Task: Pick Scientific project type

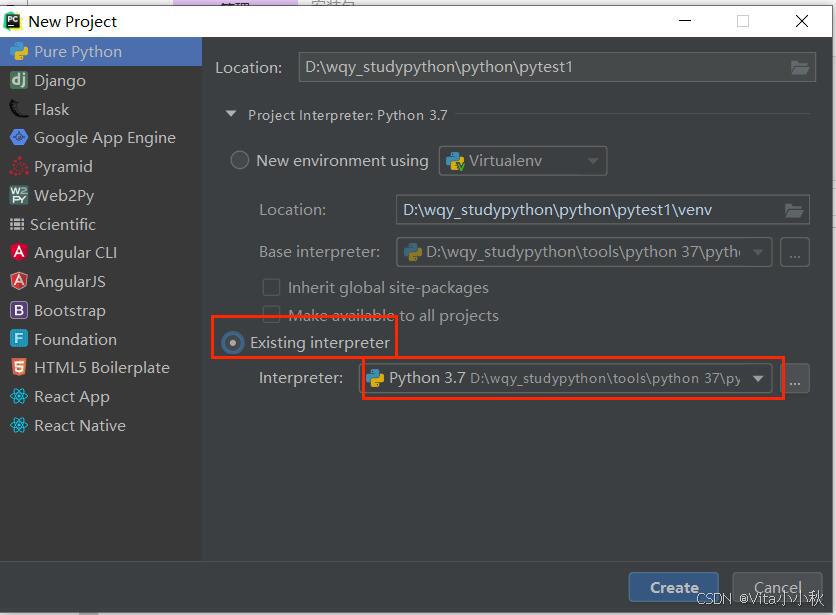Action: 101,224
